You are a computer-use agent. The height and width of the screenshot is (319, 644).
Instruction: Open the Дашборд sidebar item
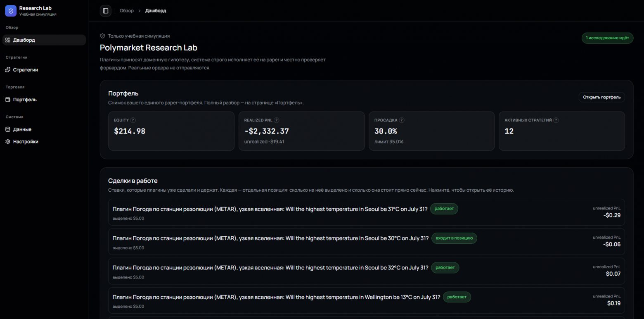coord(44,40)
